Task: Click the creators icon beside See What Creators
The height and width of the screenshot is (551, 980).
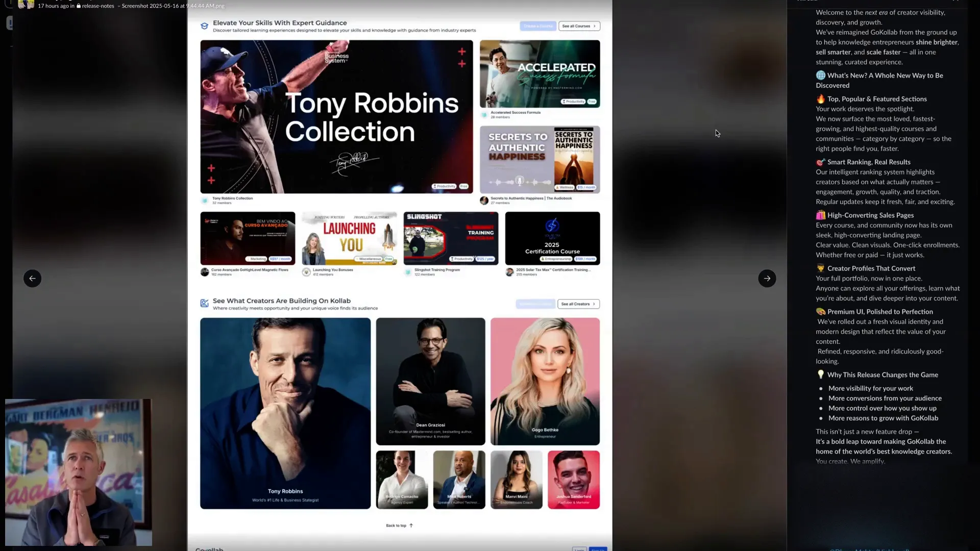Action: pyautogui.click(x=204, y=304)
